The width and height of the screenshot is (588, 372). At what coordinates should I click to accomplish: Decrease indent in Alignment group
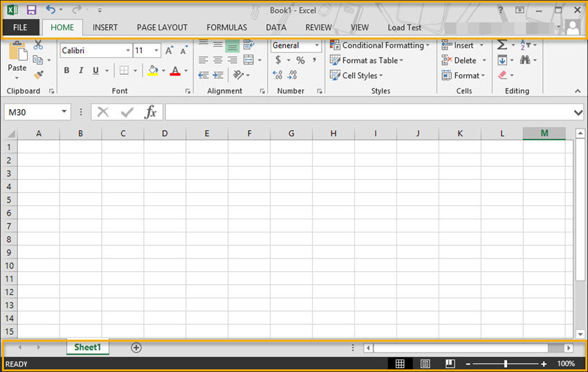(203, 75)
